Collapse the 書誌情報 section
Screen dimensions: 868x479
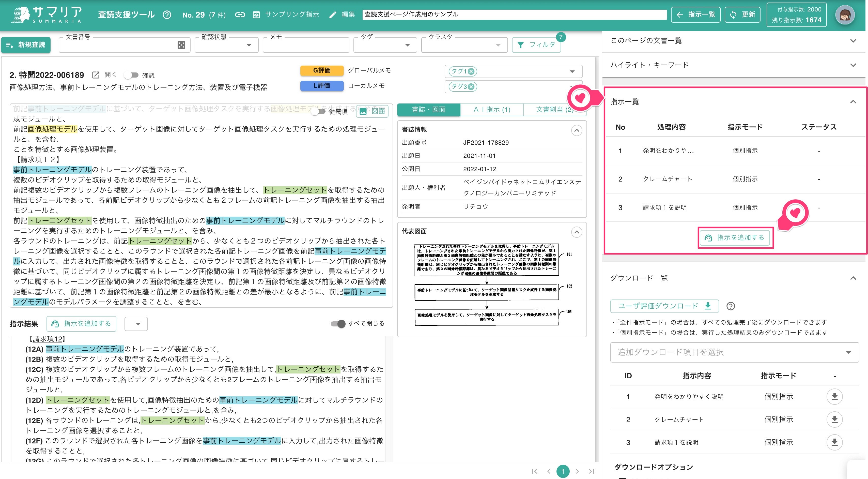pyautogui.click(x=576, y=131)
